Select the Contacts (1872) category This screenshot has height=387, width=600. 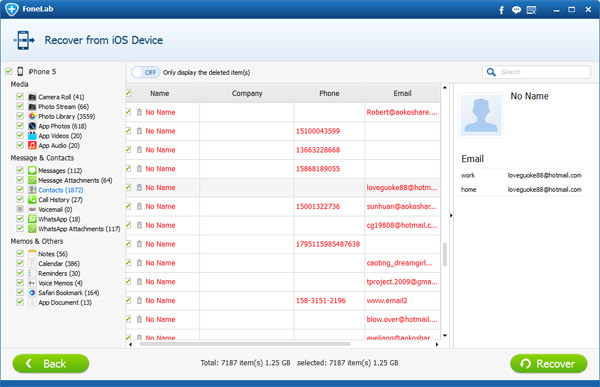pos(60,190)
